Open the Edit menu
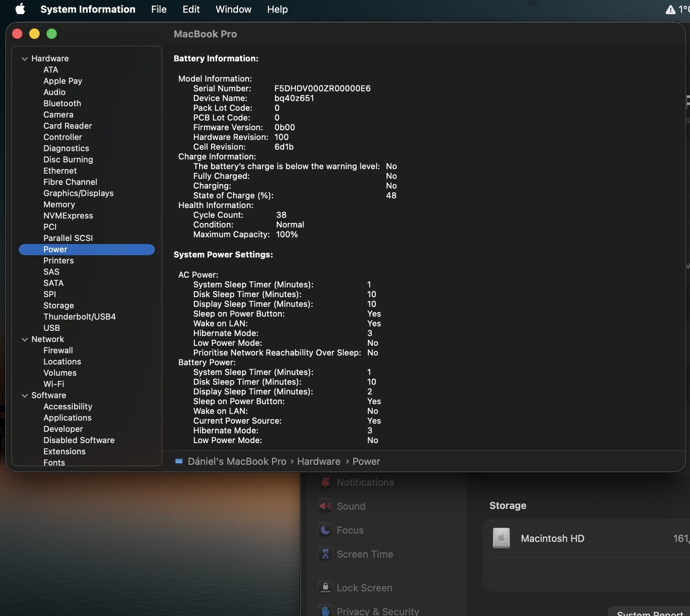Screen dimensions: 690x616 click(191, 9)
